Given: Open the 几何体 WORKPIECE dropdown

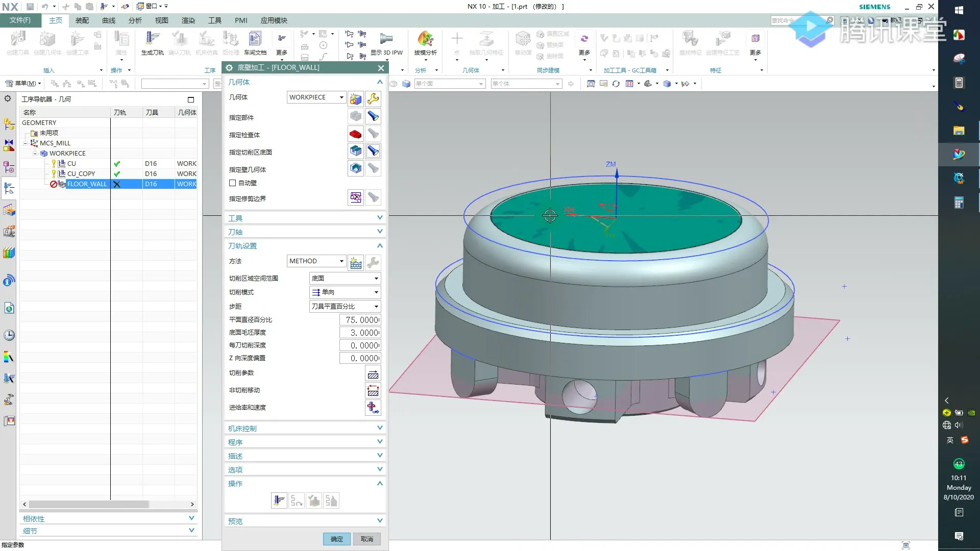Looking at the screenshot, I should 316,97.
